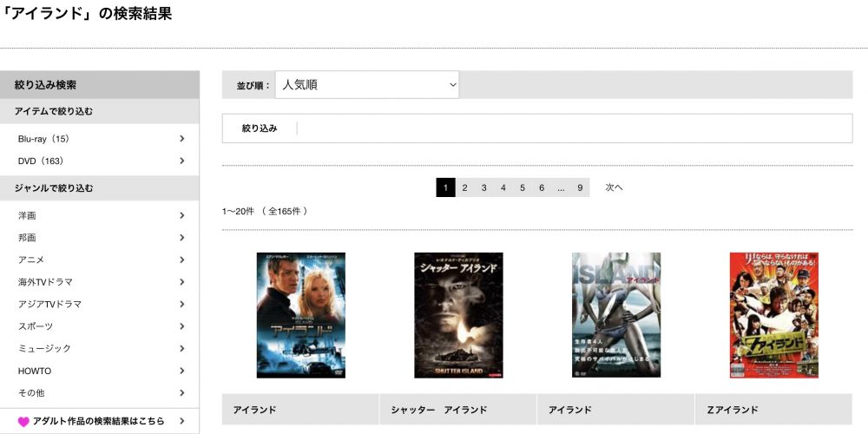The width and height of the screenshot is (868, 434).
Task: Select the アニメ genre
Action: [x=31, y=260]
